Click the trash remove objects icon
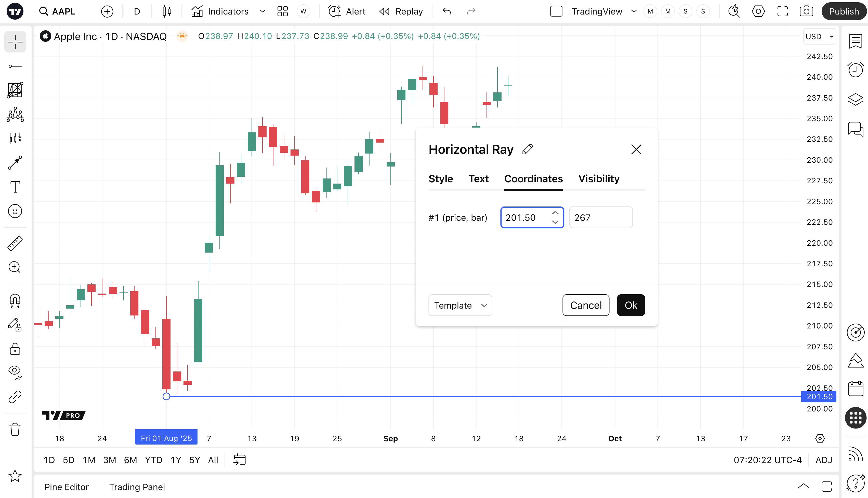 coord(15,429)
